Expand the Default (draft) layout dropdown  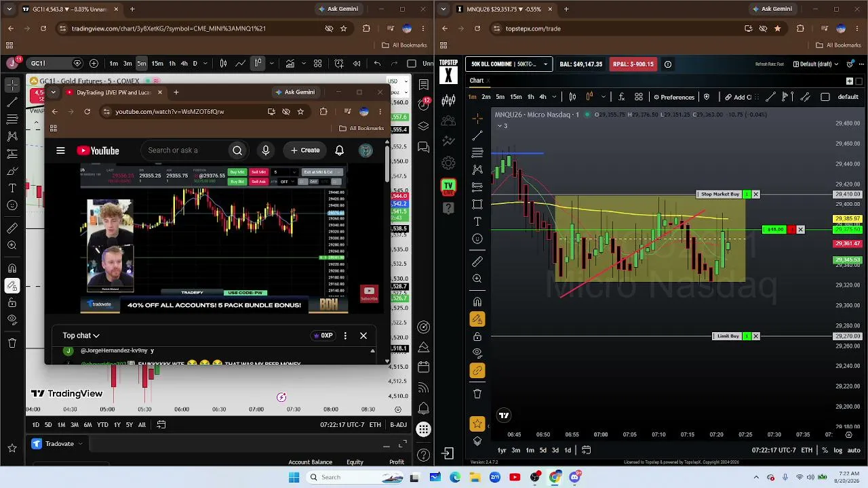click(816, 64)
